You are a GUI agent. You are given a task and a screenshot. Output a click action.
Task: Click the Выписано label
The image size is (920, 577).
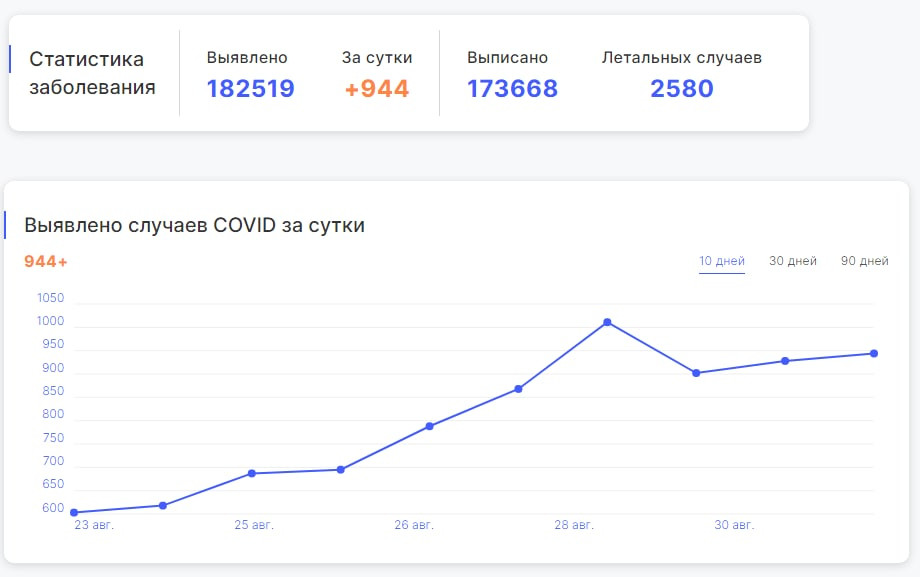coord(508,58)
